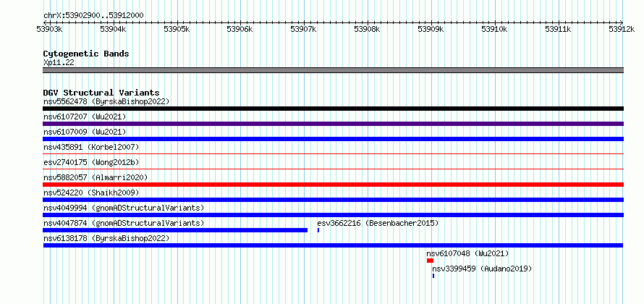Click the nsv5562478 (ByrskaBishop2022) label
The height and width of the screenshot is (304, 644).
pos(106,101)
